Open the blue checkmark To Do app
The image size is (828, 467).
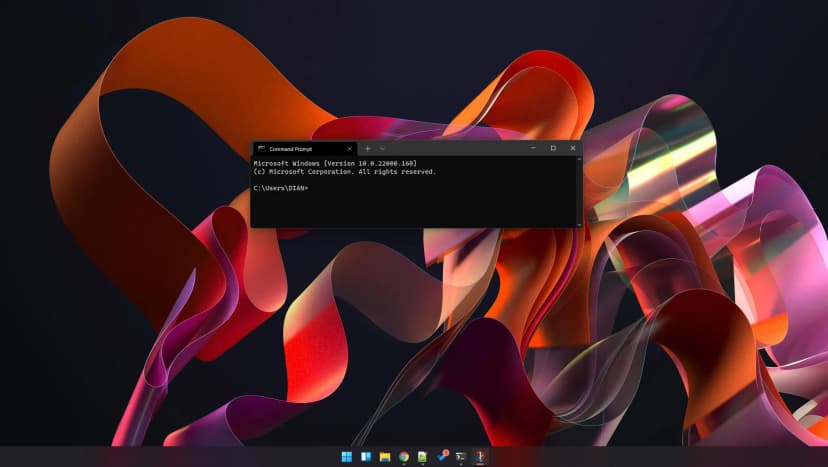coord(441,457)
